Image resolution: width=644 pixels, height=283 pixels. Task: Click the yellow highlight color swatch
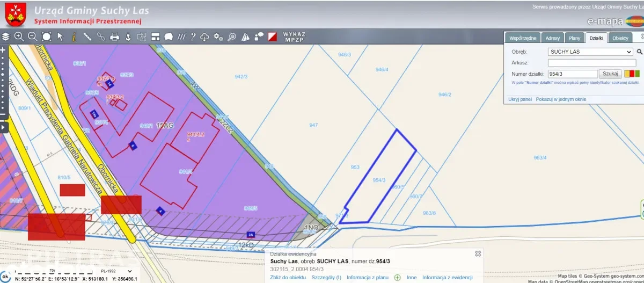[627, 74]
